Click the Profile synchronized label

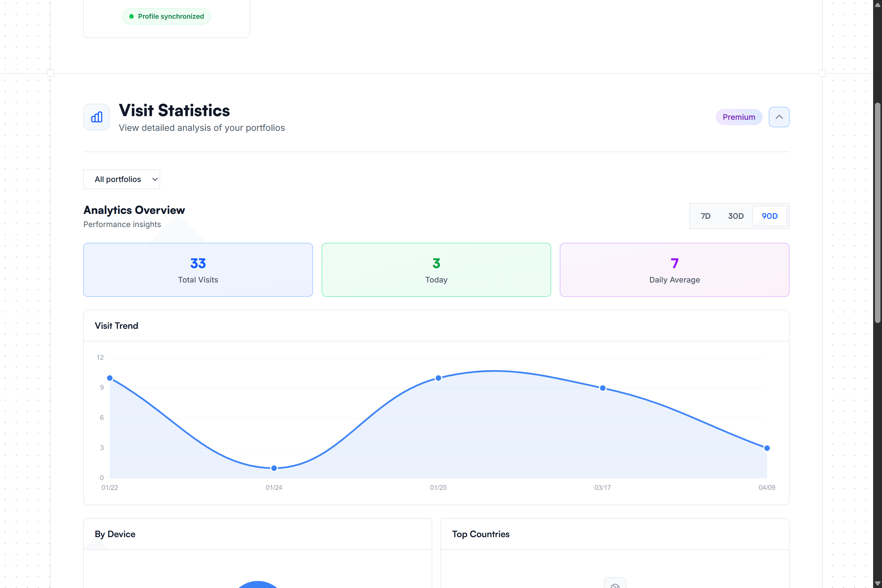(171, 16)
